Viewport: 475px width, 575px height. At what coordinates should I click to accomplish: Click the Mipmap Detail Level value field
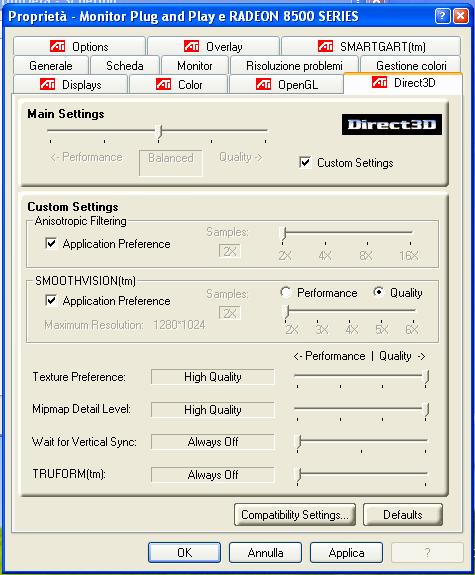pos(213,410)
